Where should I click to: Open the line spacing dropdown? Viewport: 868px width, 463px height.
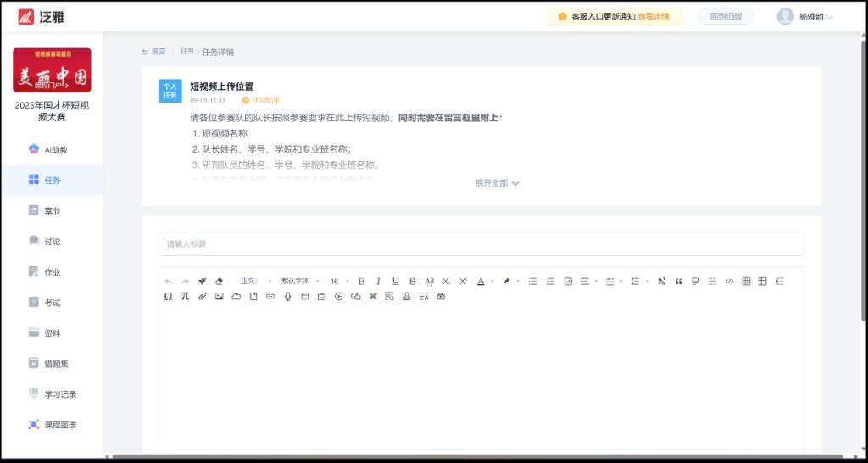638,282
